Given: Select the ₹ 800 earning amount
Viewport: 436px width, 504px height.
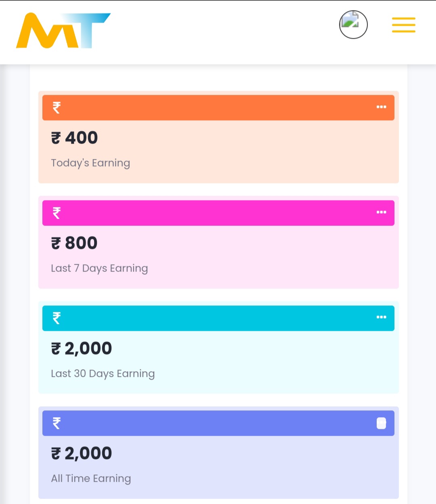Looking at the screenshot, I should point(75,243).
